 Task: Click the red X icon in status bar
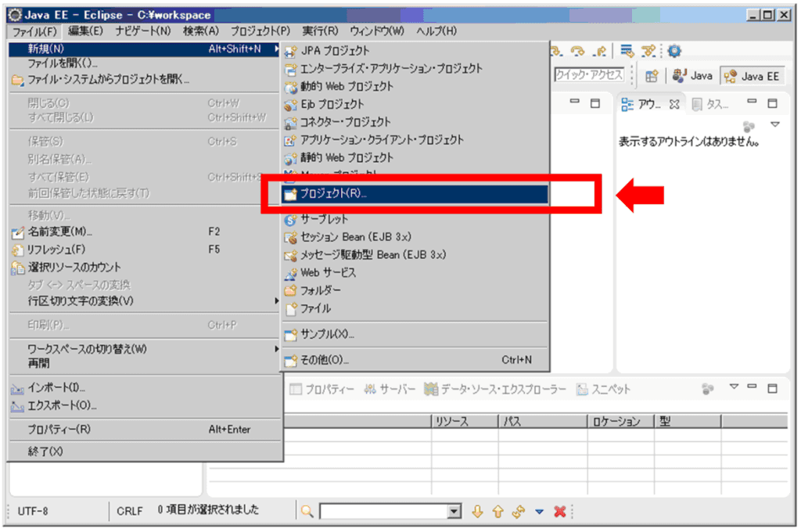[560, 512]
